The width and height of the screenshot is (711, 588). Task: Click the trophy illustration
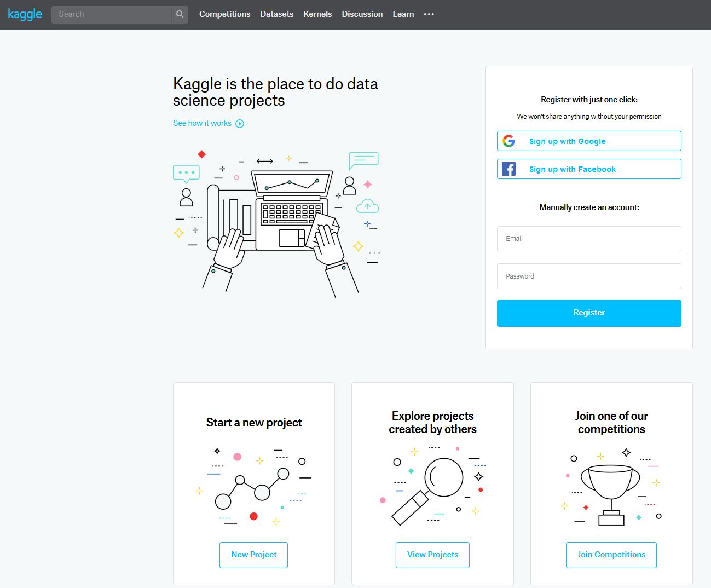pos(611,487)
